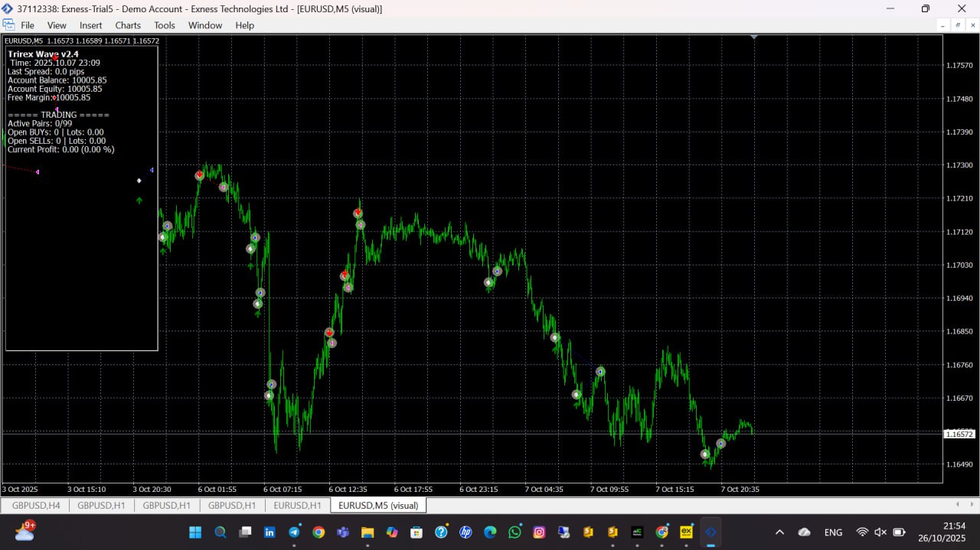
Task: Open Telegram from the taskbar
Action: 294,532
